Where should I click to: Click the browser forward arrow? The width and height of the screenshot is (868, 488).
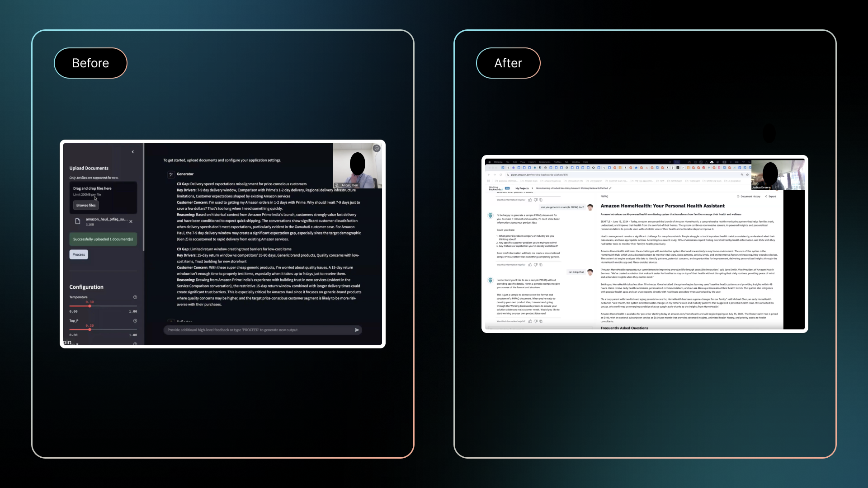[495, 175]
